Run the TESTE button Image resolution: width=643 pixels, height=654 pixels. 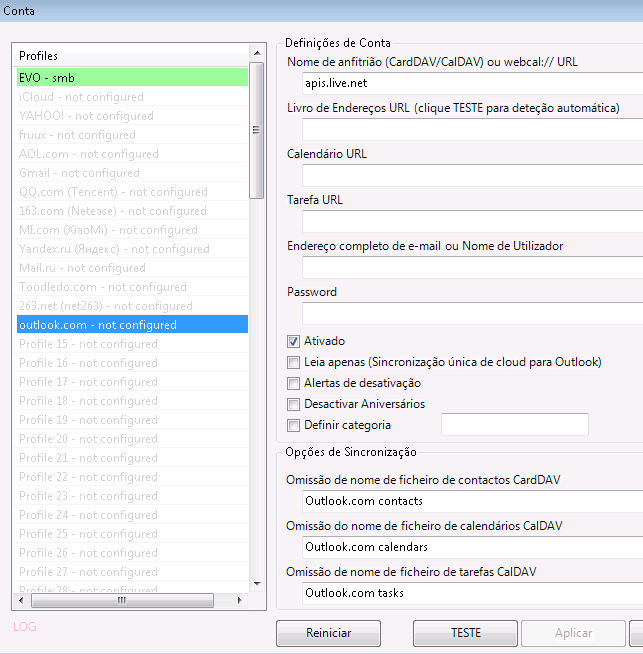click(x=465, y=633)
